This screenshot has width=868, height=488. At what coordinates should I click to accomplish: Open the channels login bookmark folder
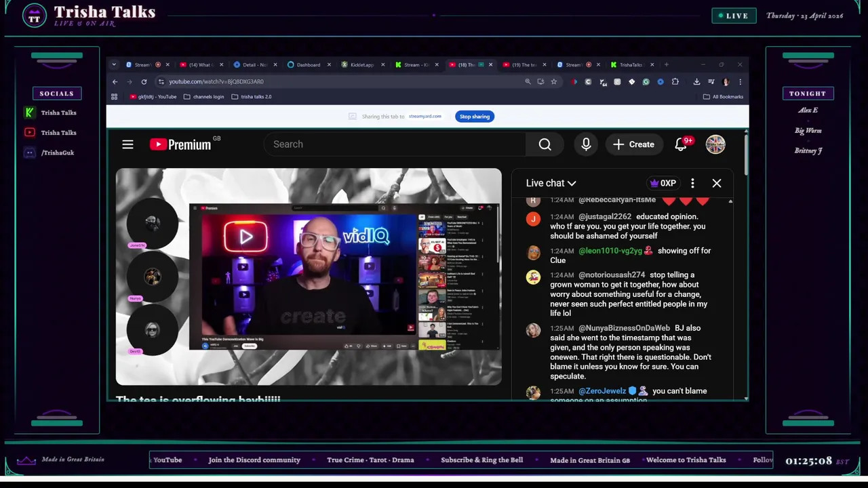click(x=203, y=97)
